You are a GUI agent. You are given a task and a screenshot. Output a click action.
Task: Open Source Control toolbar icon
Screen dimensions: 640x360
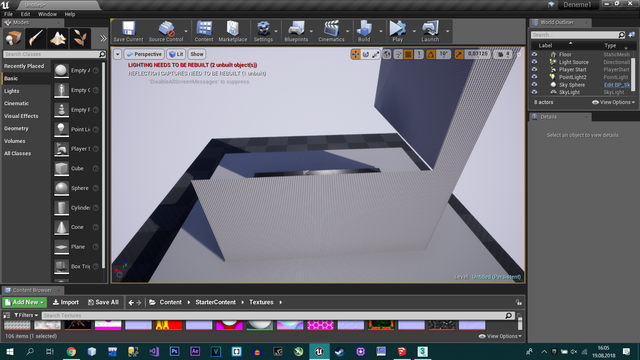(166, 31)
